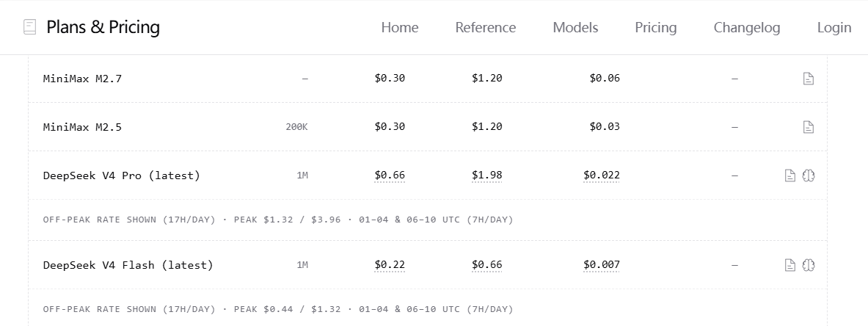Click the book logo icon beside Plans & Pricing
868x326 pixels.
click(x=30, y=27)
